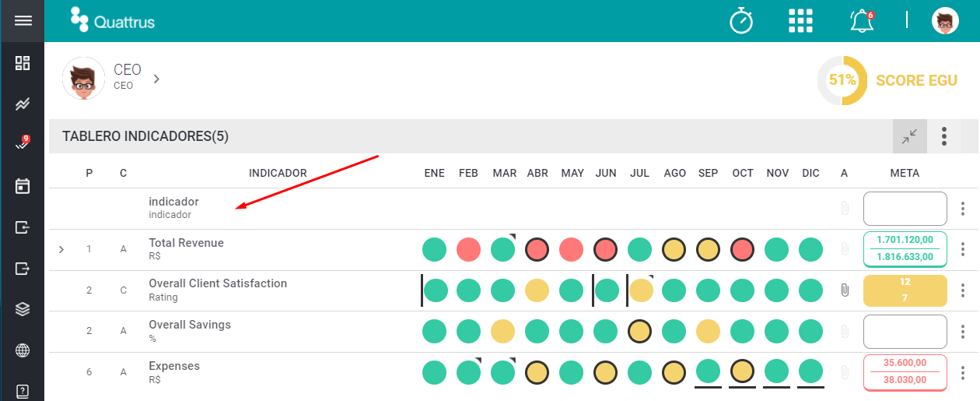Open Total Revenue row options menu

point(963,249)
